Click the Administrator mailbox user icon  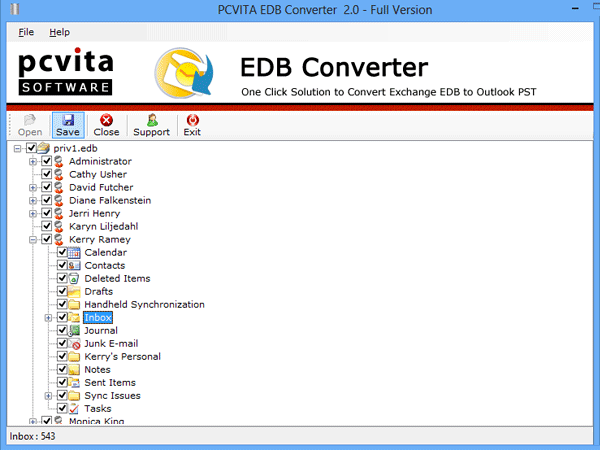59,161
